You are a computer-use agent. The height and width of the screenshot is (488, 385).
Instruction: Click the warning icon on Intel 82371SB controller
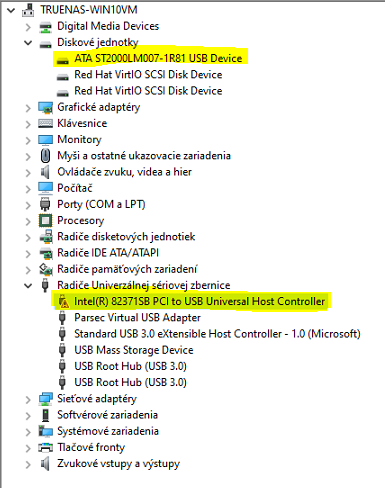(63, 302)
